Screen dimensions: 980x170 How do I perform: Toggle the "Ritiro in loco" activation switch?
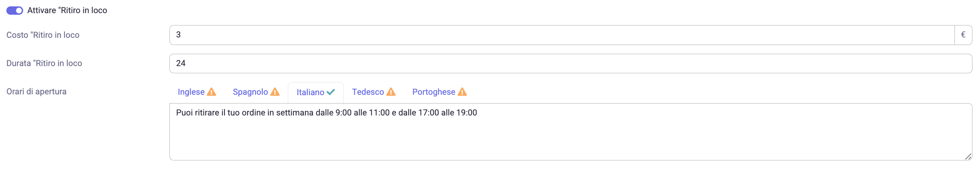click(x=15, y=10)
